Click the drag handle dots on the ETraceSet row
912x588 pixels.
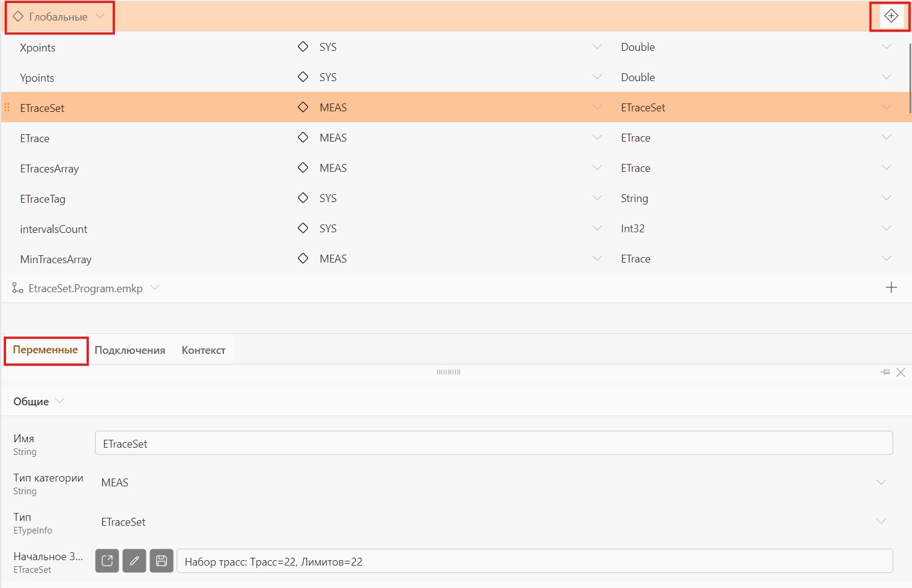point(7,107)
